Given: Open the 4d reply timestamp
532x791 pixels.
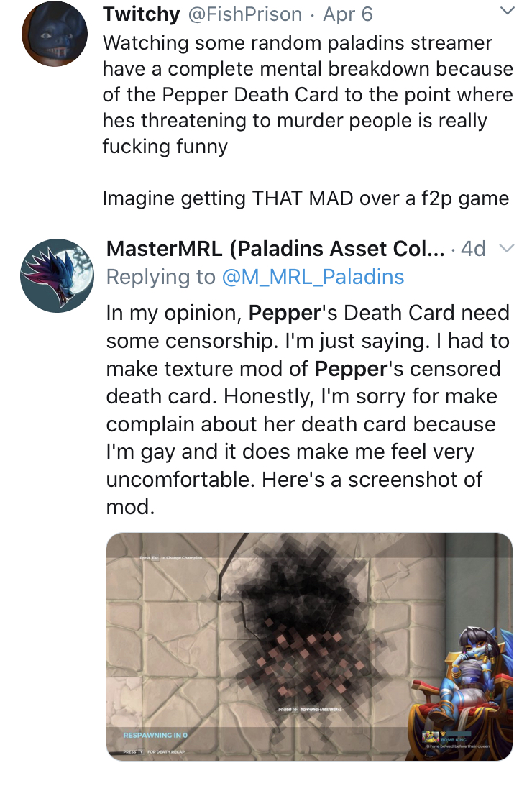Looking at the screenshot, I should pos(474,248).
